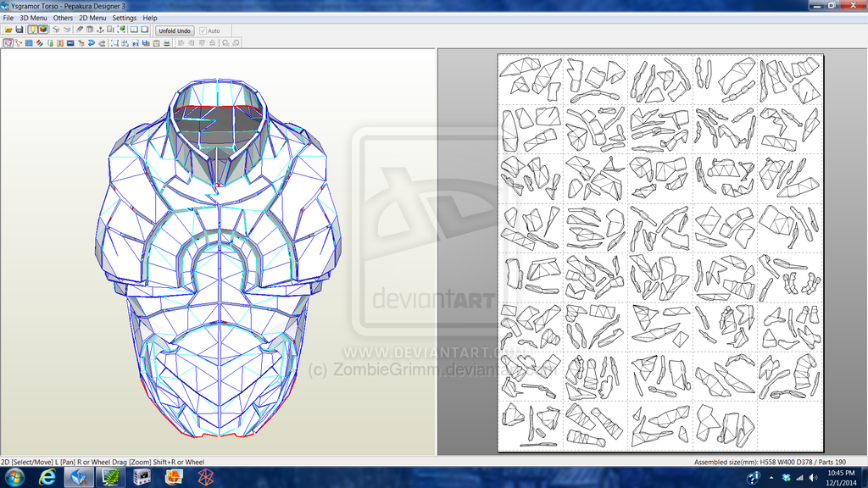Open the Help menu
The image size is (868, 488).
(150, 18)
